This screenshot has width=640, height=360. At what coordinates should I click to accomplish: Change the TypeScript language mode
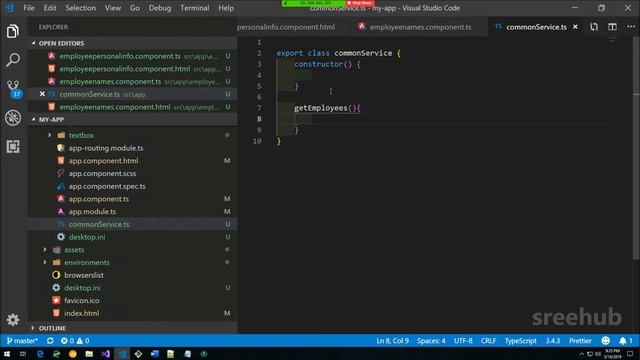pyautogui.click(x=520, y=340)
